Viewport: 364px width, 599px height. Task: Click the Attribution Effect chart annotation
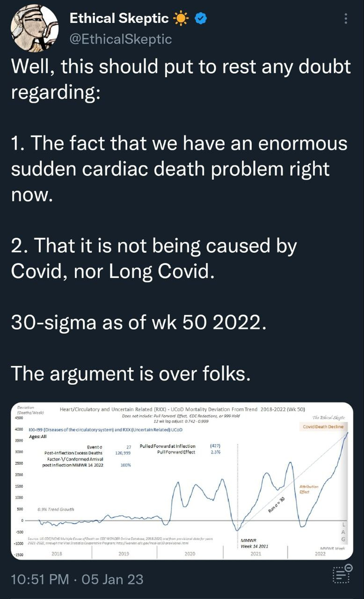[x=309, y=489]
